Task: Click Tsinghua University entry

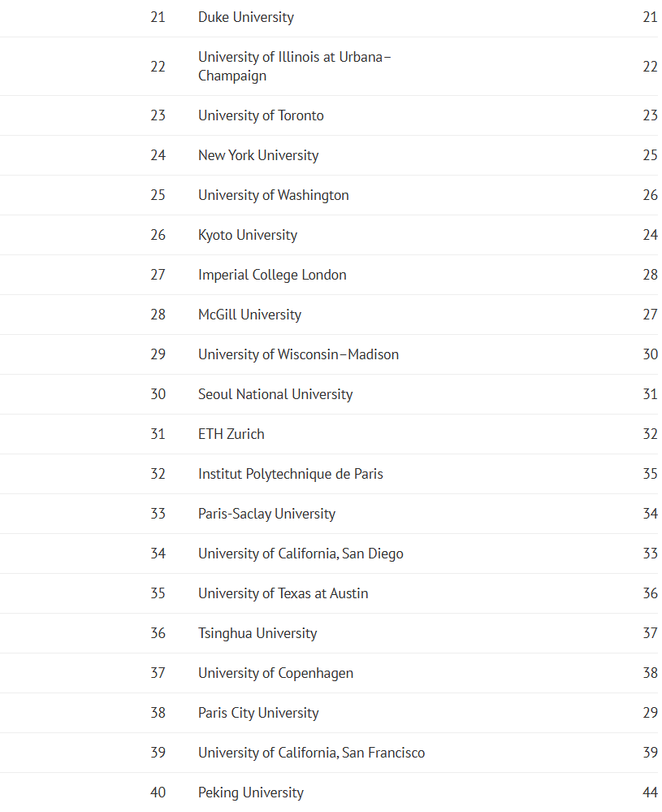Action: (x=257, y=634)
